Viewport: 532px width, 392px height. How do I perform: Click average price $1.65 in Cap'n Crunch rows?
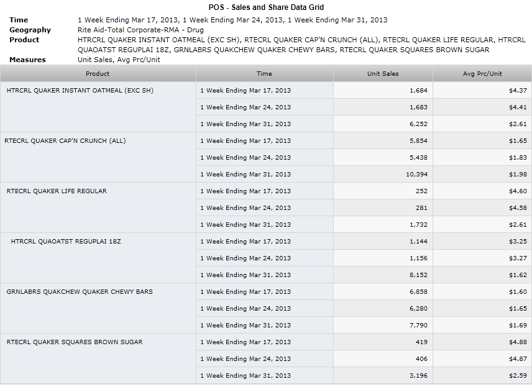point(518,141)
